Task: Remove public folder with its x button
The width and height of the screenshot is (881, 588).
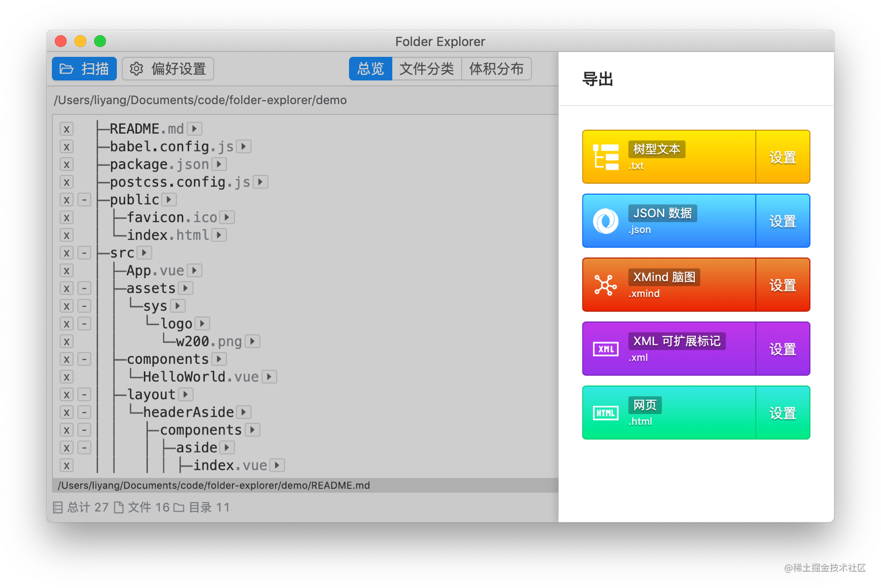Action: [x=67, y=200]
